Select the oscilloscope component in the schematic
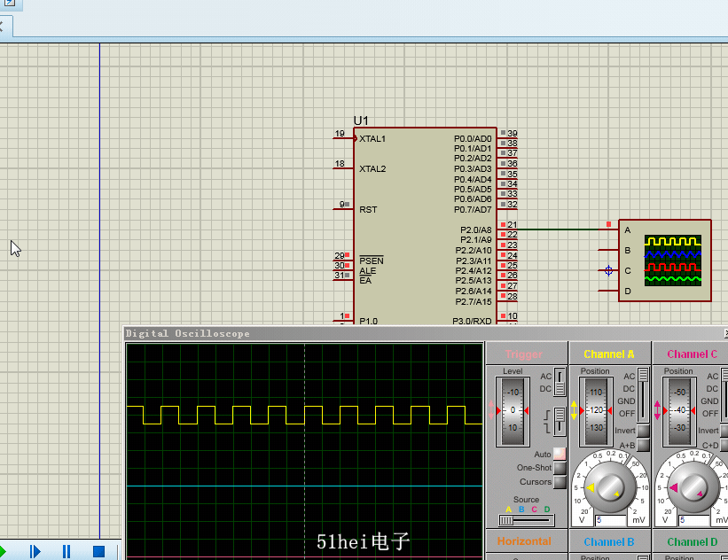 665,261
